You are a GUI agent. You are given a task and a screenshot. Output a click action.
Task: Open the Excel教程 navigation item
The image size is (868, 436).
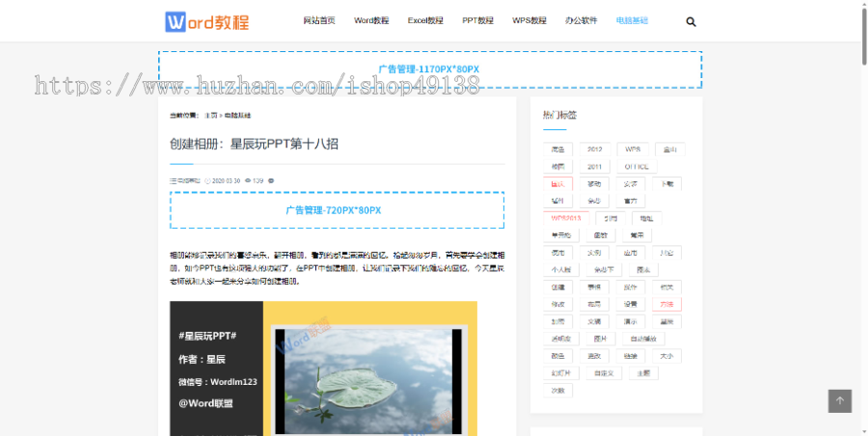[425, 21]
